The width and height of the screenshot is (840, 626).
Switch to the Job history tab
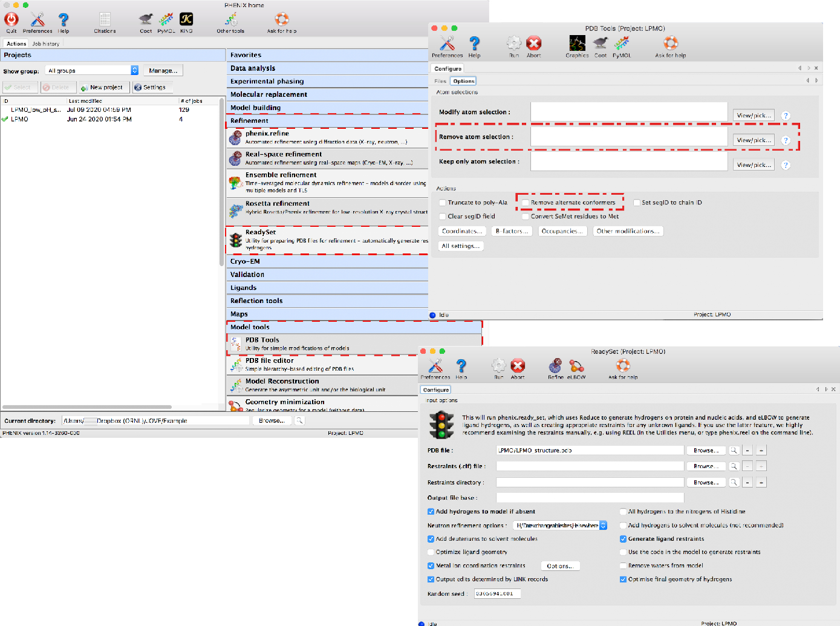click(x=46, y=44)
